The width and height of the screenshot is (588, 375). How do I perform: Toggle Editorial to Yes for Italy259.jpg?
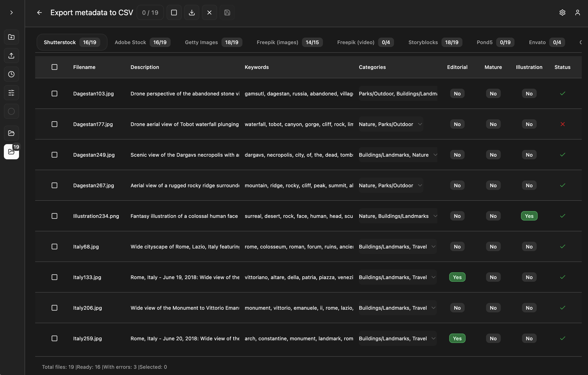pos(457,338)
